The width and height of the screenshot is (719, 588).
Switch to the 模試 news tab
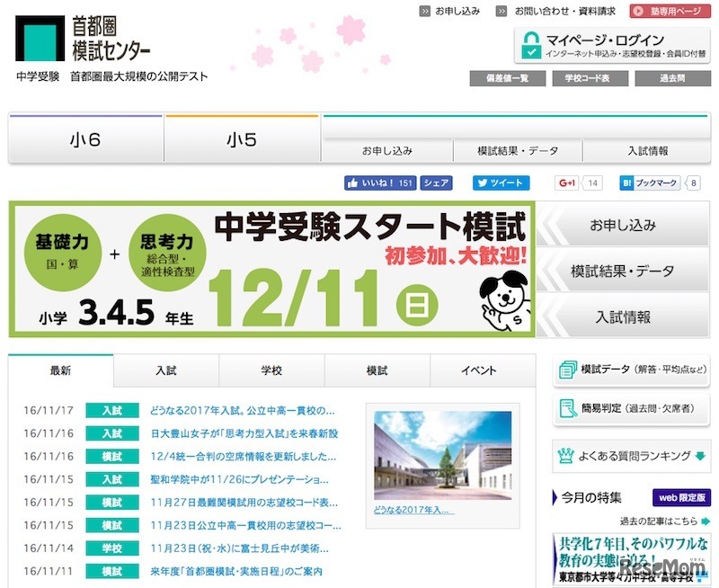377,370
